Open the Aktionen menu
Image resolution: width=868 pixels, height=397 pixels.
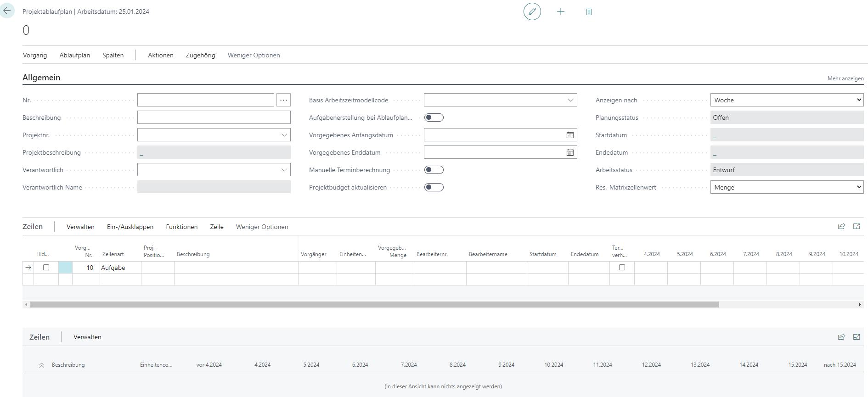tap(161, 55)
